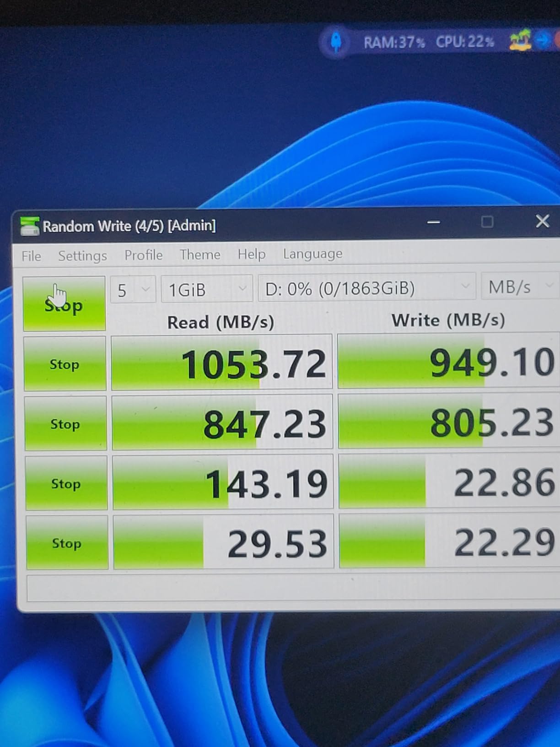560x747 pixels.
Task: Open the Profile menu
Action: tap(143, 255)
